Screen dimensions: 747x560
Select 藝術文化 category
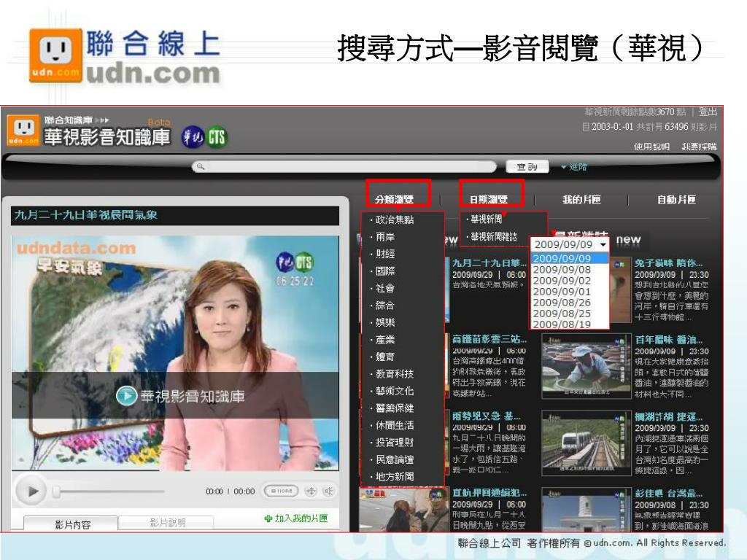click(x=395, y=391)
